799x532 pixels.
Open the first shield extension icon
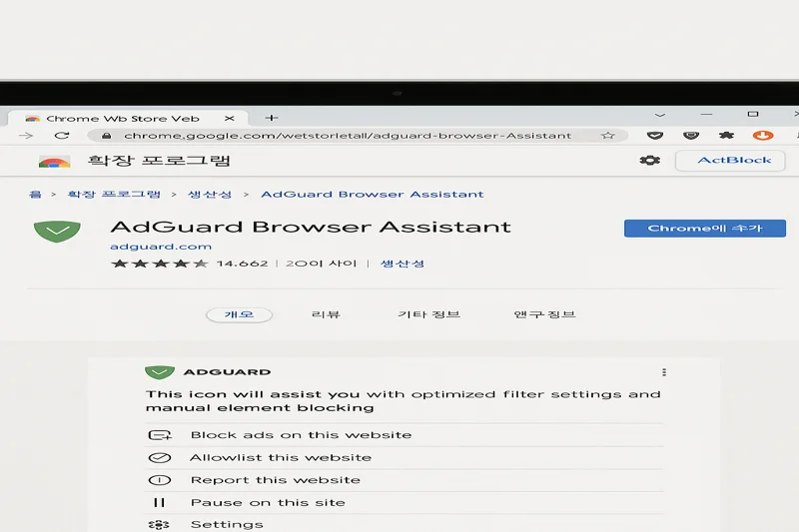tap(655, 136)
